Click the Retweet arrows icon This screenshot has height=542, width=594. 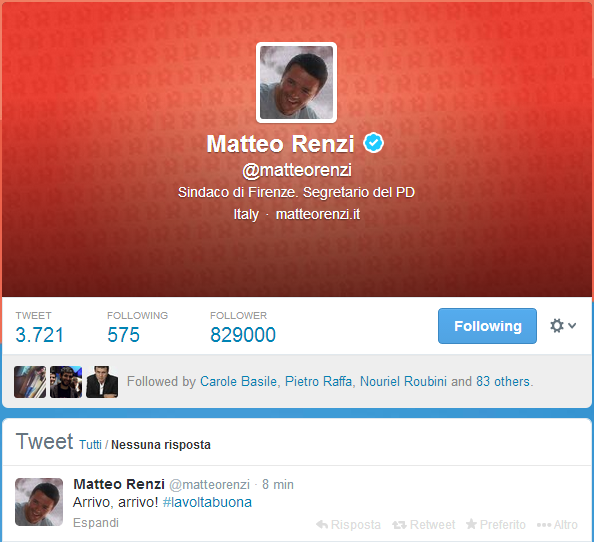pyautogui.click(x=399, y=525)
